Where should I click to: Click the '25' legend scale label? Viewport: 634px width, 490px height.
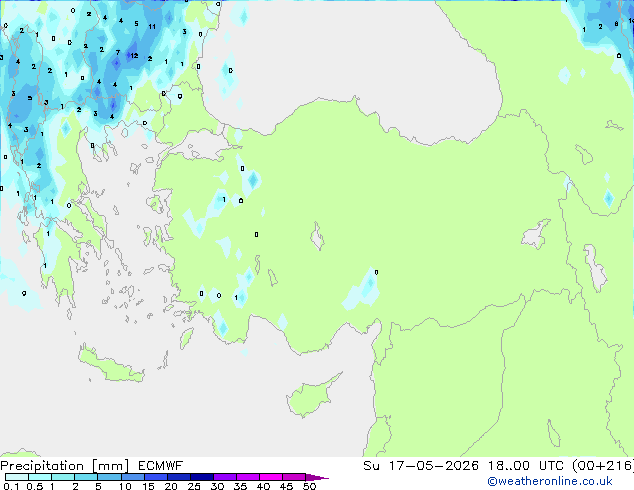click(194, 486)
